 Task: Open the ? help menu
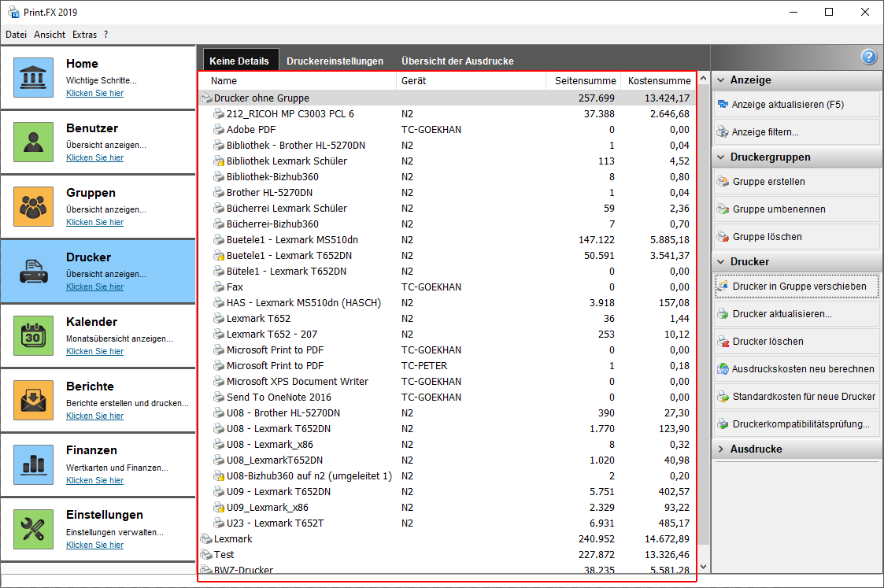[106, 35]
